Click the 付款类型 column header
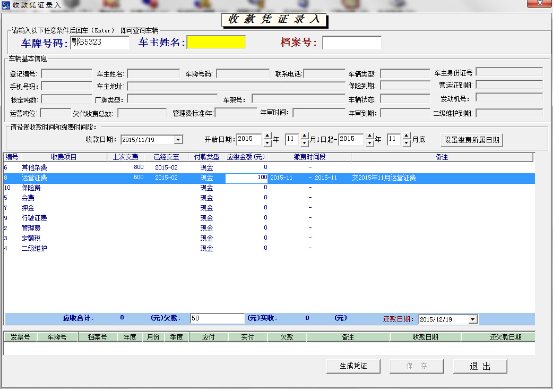The width and height of the screenshot is (554, 389). click(x=207, y=157)
